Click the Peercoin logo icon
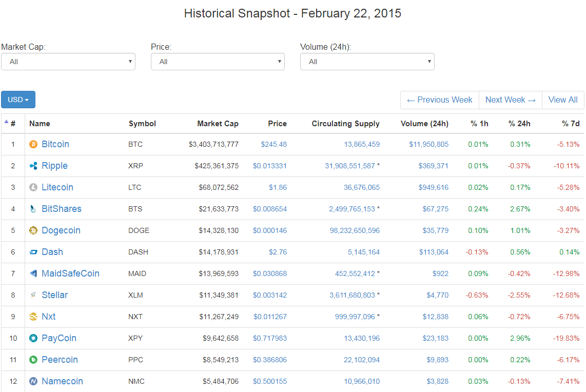 (x=33, y=360)
